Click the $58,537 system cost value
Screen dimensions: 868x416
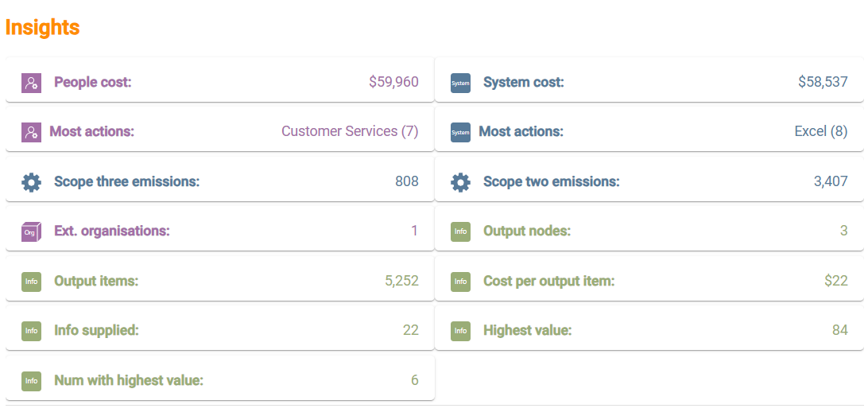(x=823, y=82)
